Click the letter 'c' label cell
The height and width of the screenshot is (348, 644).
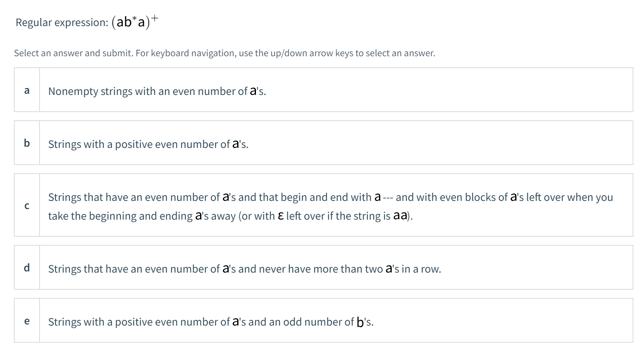(26, 206)
